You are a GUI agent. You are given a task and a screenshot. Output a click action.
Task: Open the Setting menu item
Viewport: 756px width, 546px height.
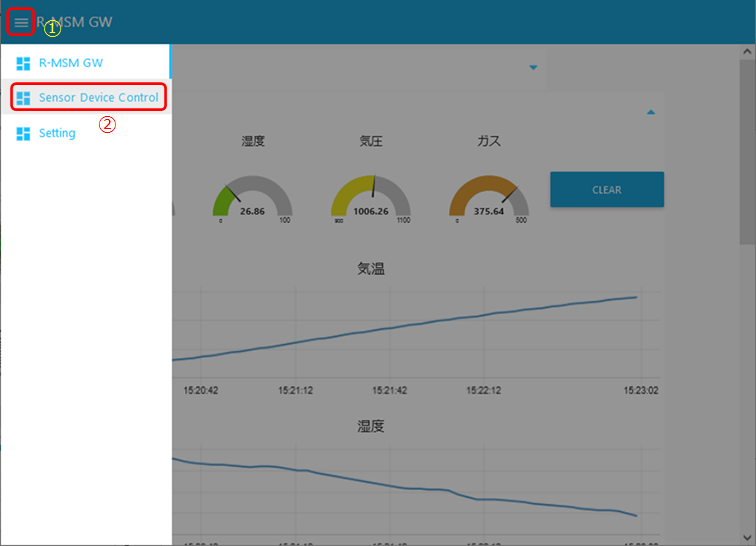pos(57,133)
